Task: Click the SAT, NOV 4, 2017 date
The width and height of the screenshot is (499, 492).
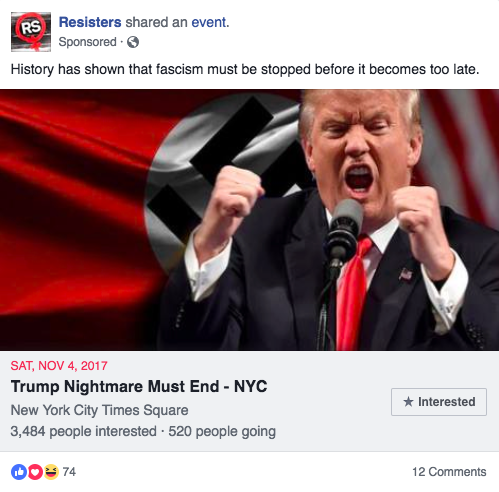Action: click(x=59, y=366)
